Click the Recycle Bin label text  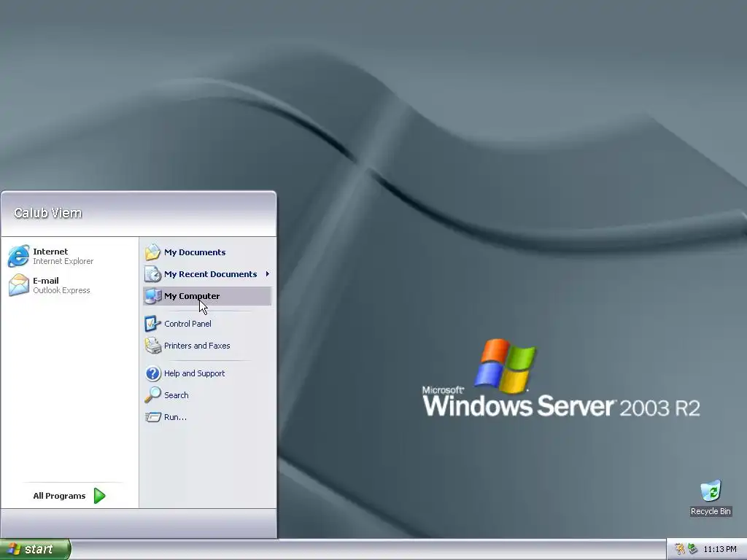tap(711, 511)
